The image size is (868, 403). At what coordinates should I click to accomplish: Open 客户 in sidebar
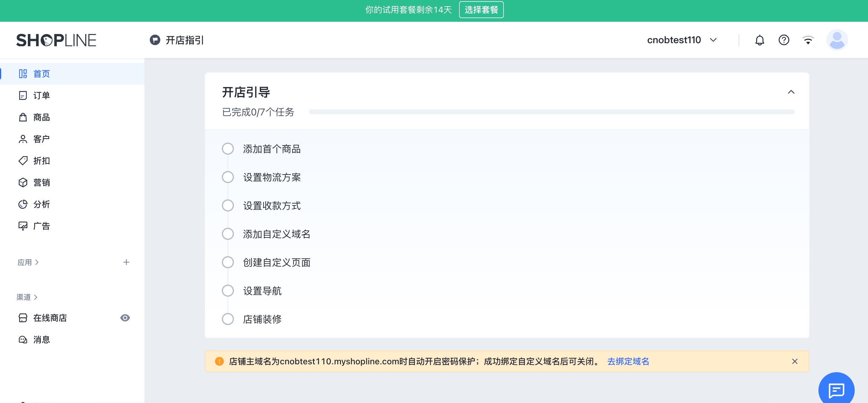tap(72, 139)
